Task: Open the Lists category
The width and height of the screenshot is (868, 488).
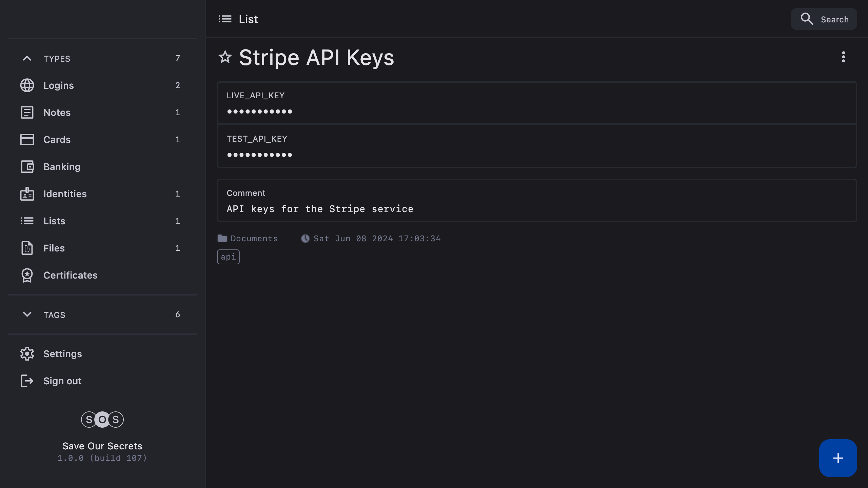Action: pyautogui.click(x=54, y=221)
